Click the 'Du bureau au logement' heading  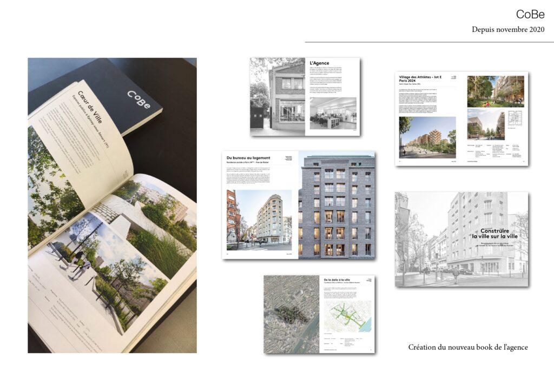pos(248,158)
